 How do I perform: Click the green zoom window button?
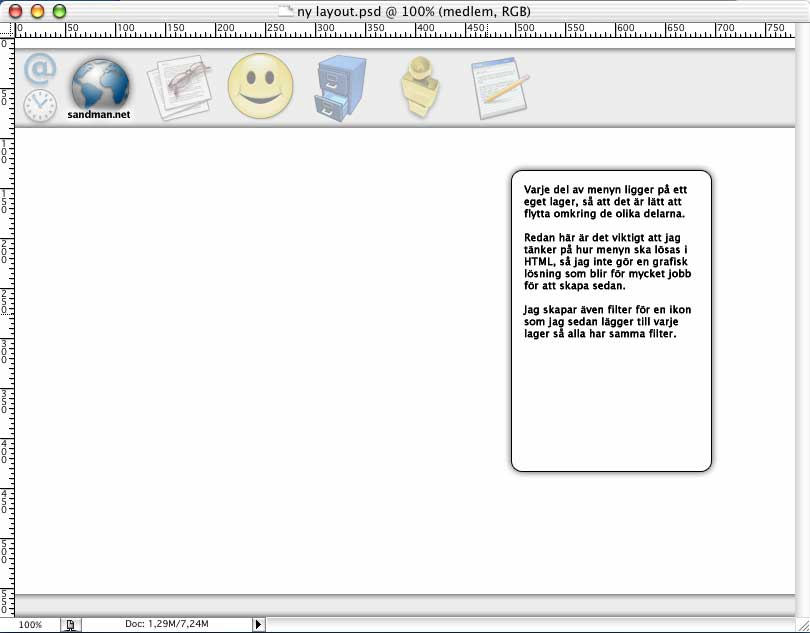pos(59,11)
